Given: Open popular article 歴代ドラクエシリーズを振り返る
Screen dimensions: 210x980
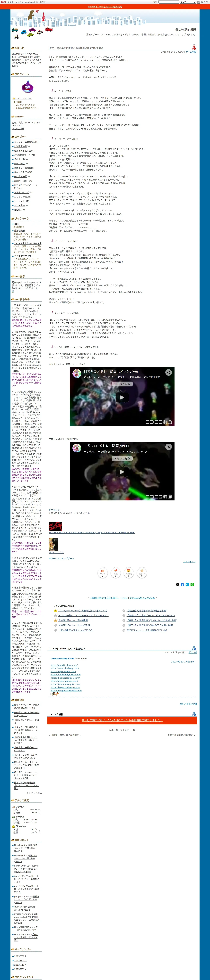Looking at the screenshot, I should point(147,630).
